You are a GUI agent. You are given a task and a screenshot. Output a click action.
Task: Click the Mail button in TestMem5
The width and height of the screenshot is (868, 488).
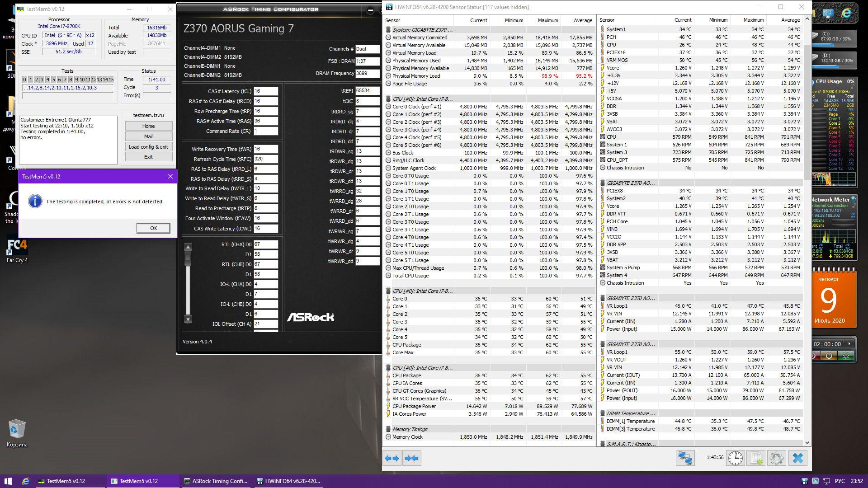pos(148,136)
